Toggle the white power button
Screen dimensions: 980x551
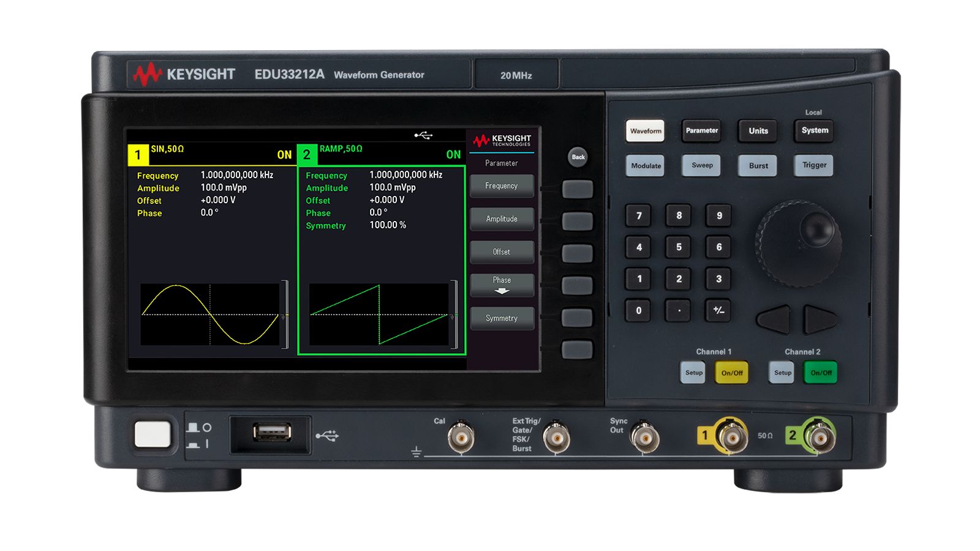(x=153, y=434)
